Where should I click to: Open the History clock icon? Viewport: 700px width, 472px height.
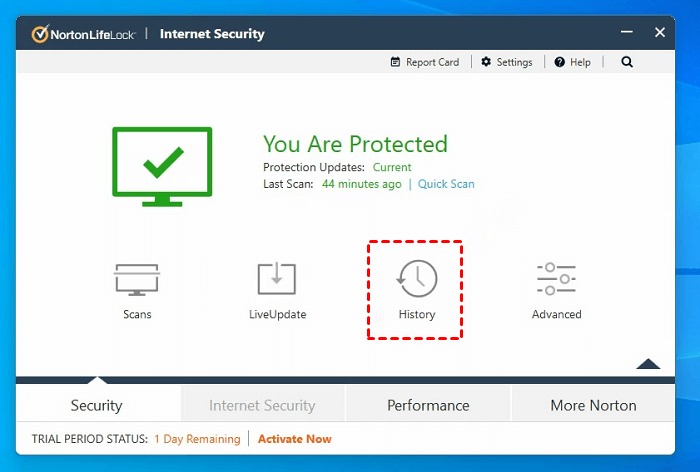pos(416,279)
